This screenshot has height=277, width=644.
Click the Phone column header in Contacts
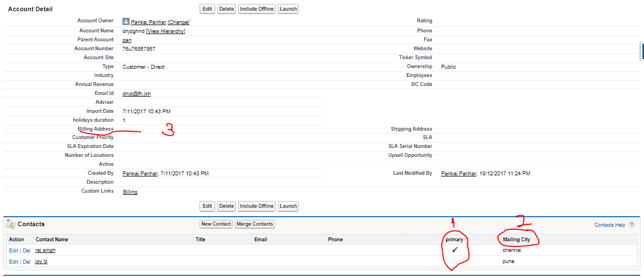(x=335, y=240)
